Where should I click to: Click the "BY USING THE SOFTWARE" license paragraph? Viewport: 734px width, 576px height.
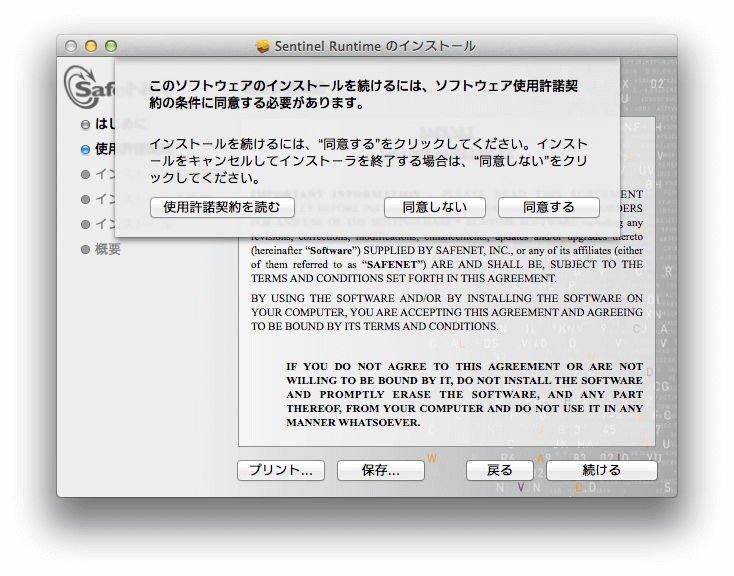(x=447, y=312)
